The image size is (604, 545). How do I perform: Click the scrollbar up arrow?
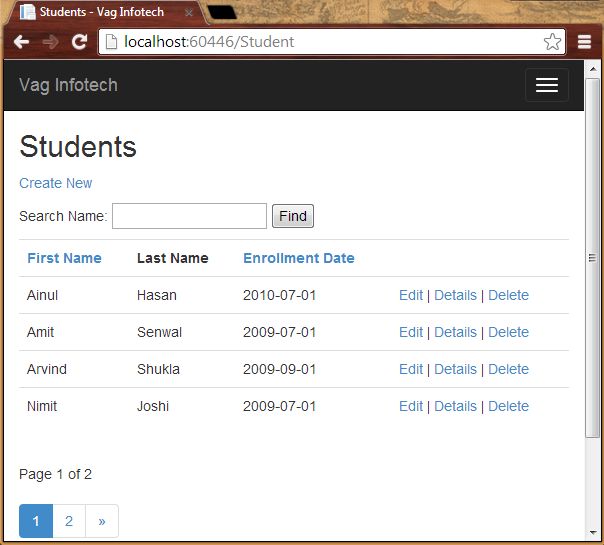point(593,69)
